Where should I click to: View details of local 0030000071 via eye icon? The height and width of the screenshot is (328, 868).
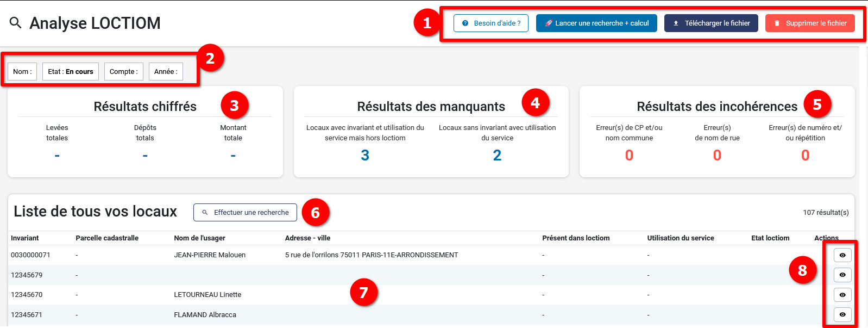point(842,255)
